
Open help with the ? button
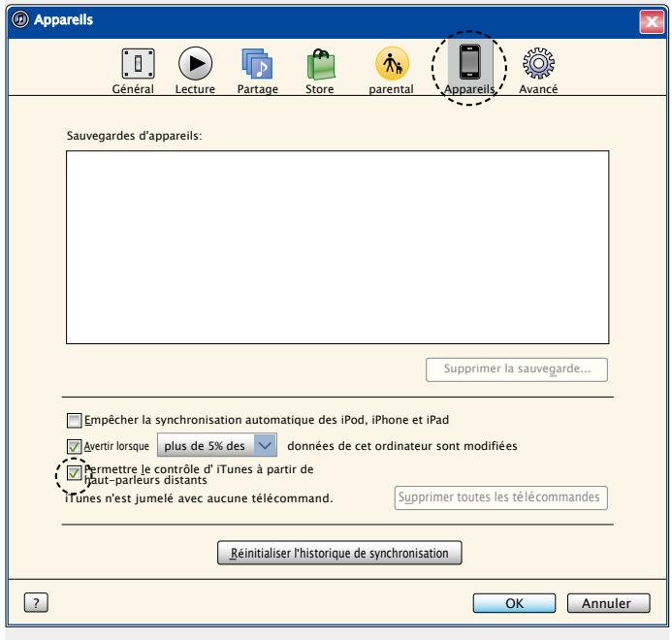[x=36, y=603]
